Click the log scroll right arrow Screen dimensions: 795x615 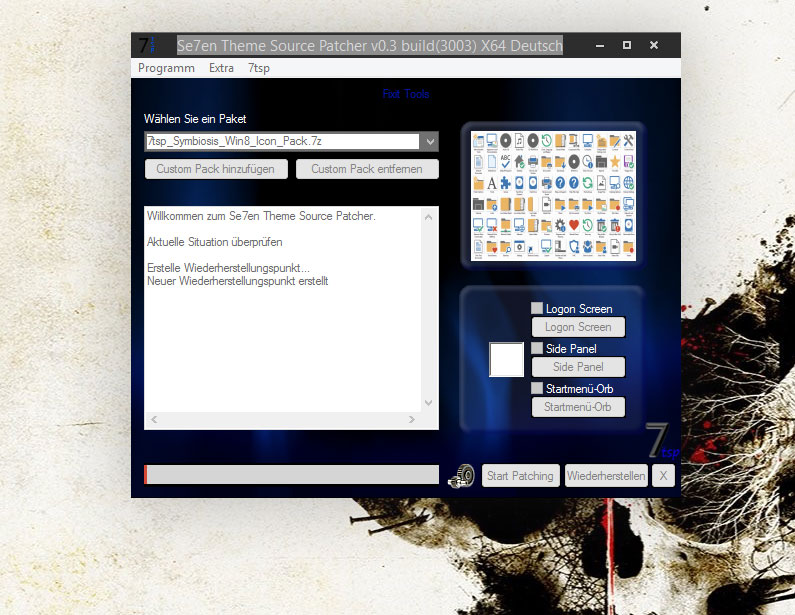coord(412,419)
